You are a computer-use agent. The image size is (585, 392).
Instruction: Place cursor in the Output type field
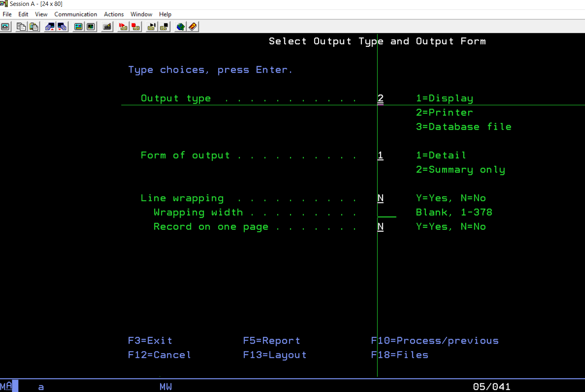click(380, 98)
